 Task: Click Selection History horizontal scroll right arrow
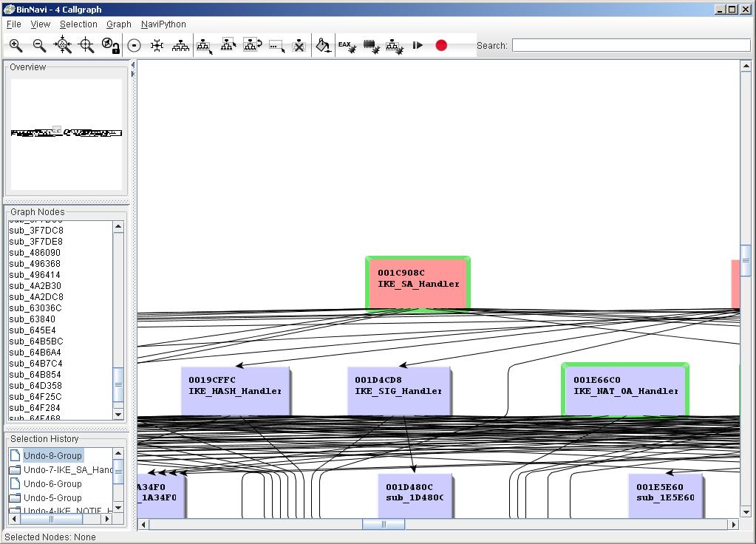[107, 519]
